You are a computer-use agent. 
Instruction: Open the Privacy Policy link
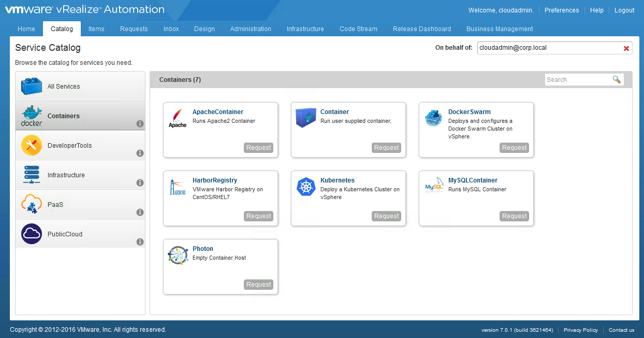581,330
